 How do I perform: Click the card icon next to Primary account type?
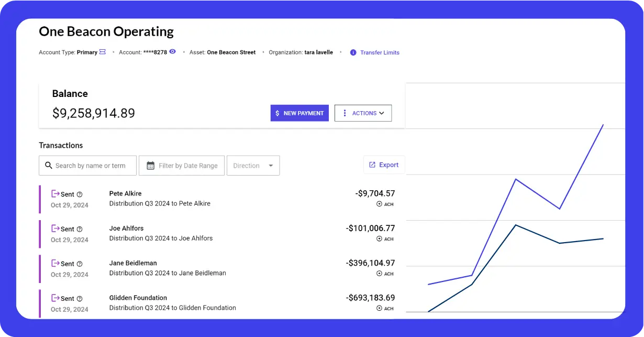pos(103,52)
